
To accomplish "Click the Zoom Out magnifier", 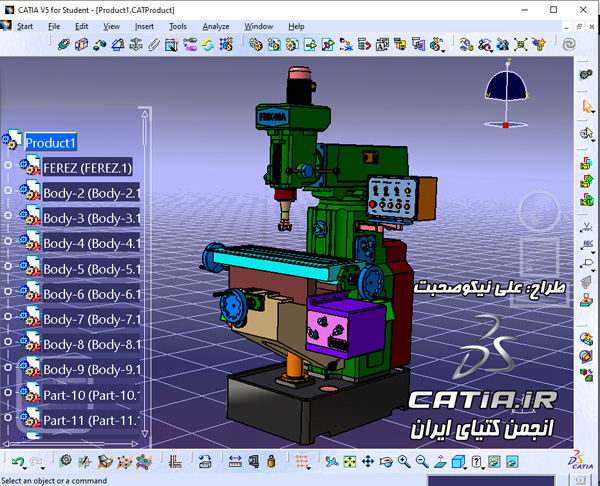I will [422, 462].
